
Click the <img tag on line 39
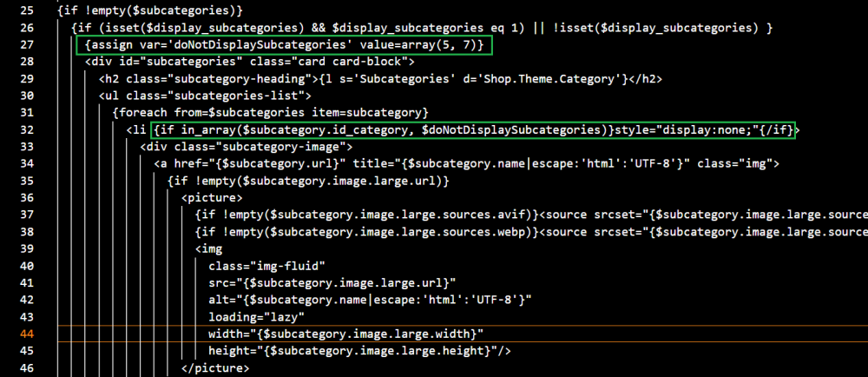coord(208,248)
